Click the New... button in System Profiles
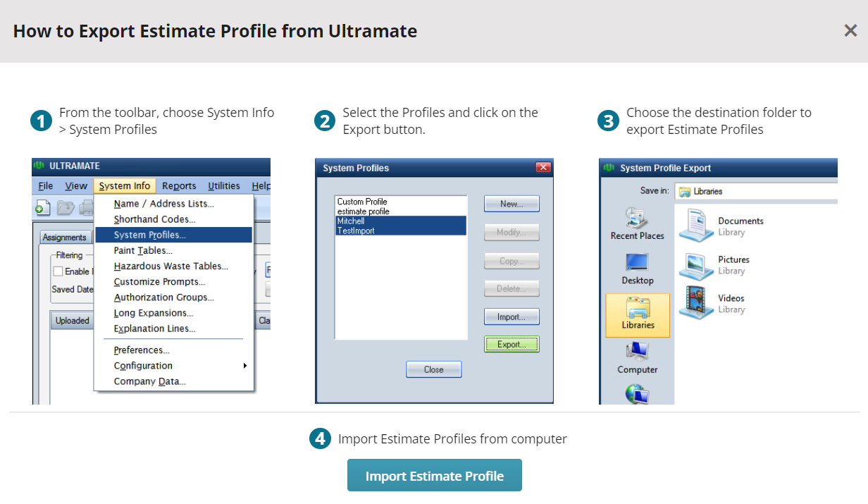The height and width of the screenshot is (504, 868). coord(512,204)
